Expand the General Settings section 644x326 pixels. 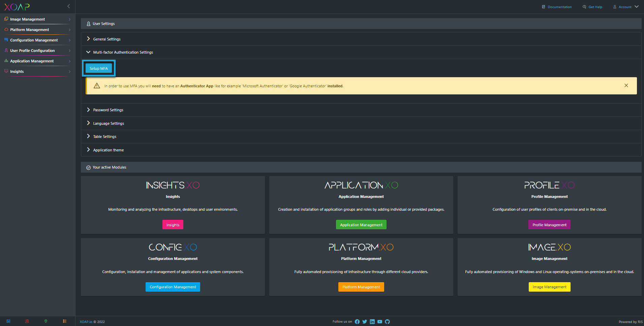(106, 39)
